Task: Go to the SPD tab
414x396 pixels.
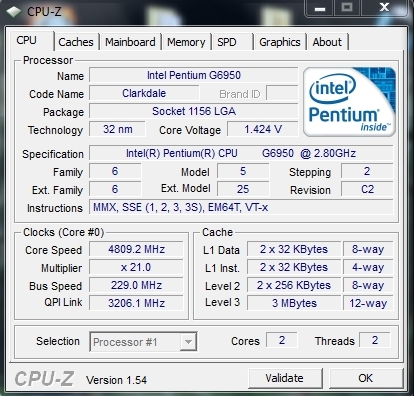Action: click(x=232, y=42)
